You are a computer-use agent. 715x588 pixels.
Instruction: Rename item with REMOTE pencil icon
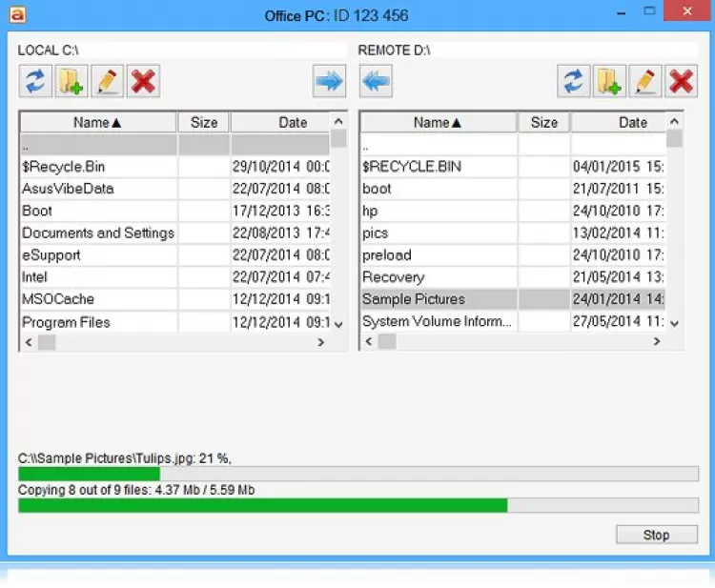coord(645,81)
